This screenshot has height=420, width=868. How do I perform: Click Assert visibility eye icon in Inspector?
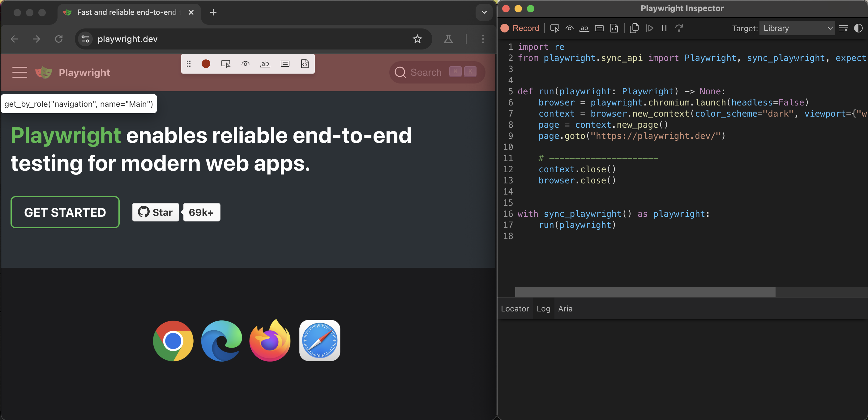coord(570,28)
